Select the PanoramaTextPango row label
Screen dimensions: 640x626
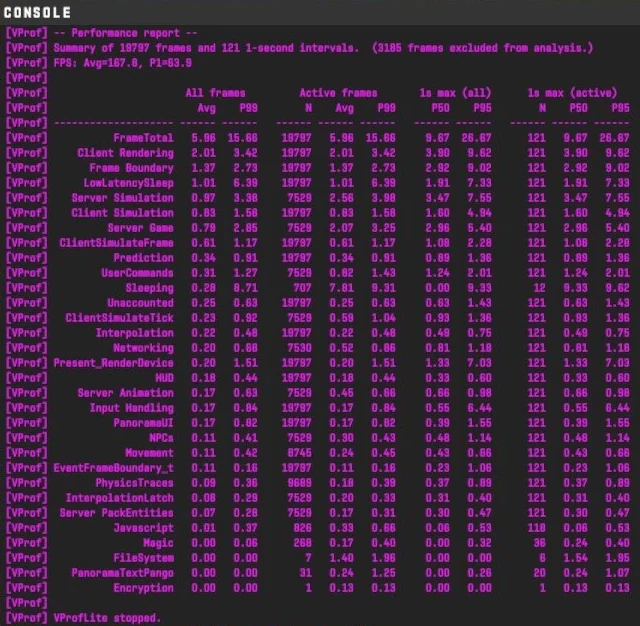click(x=122, y=573)
